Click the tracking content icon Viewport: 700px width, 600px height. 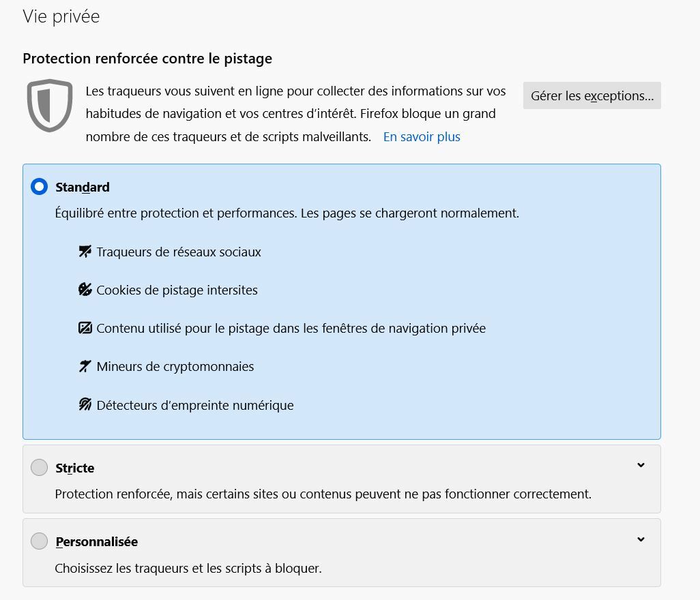[x=85, y=328]
